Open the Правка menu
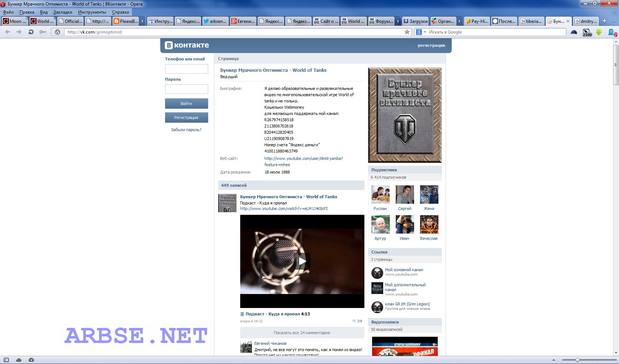Viewport: 619px width, 364px height. [x=27, y=12]
